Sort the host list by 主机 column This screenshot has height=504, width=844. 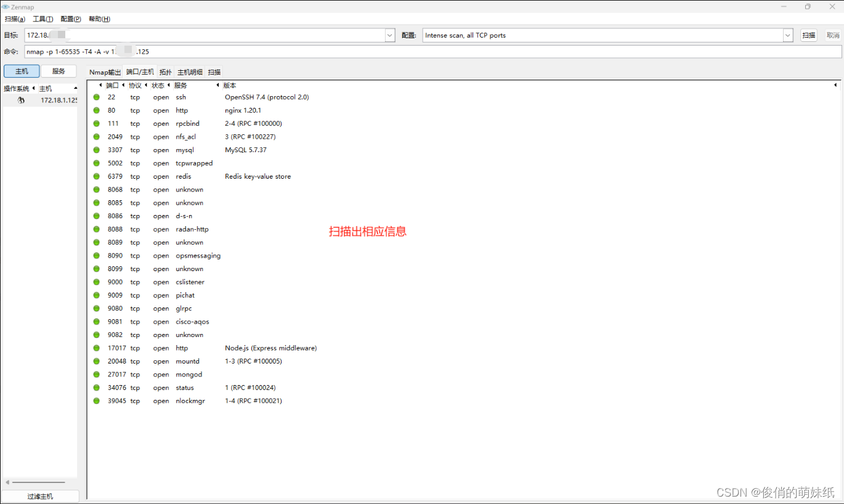[x=46, y=89]
